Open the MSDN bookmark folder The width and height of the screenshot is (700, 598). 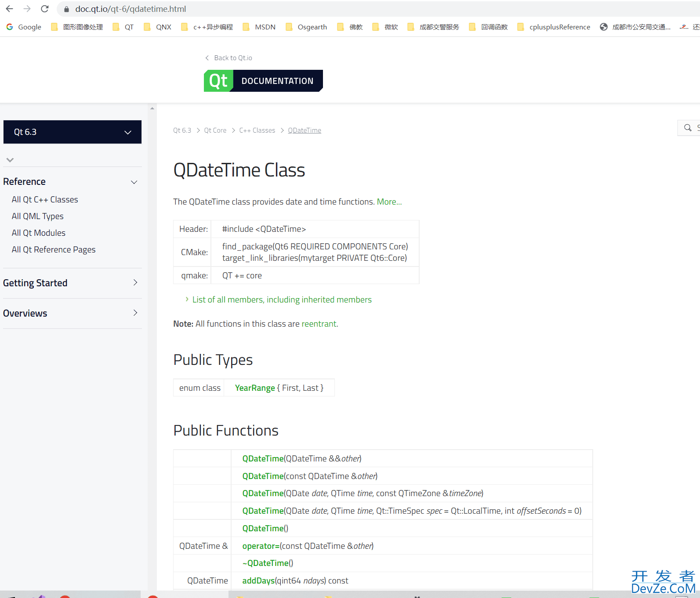[259, 27]
